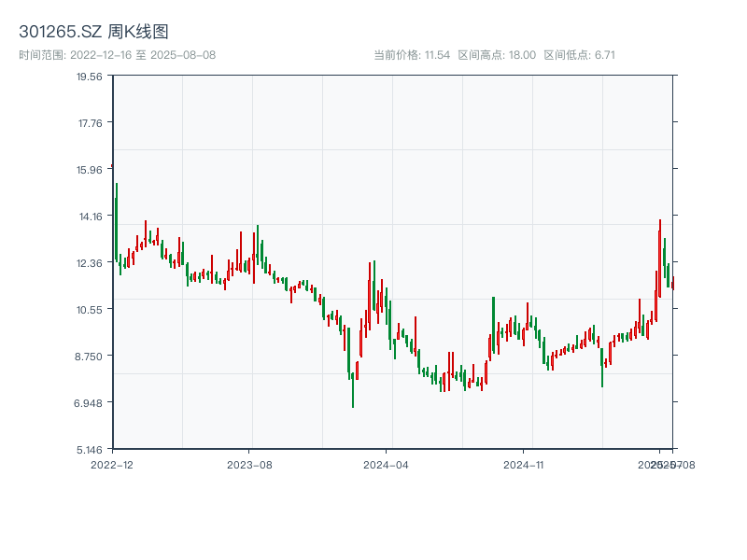Click the 15.96 y-axis price label
Viewport: 747px width, 560px height.
click(90, 170)
